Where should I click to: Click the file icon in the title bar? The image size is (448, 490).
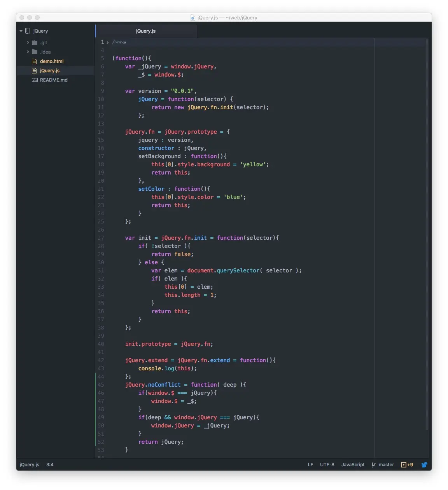tap(193, 17)
